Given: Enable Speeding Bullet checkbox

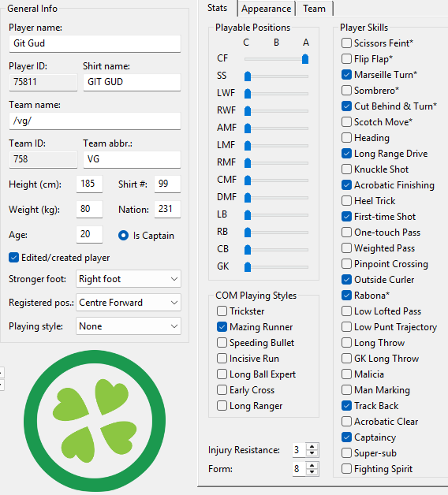Looking at the screenshot, I should [222, 343].
